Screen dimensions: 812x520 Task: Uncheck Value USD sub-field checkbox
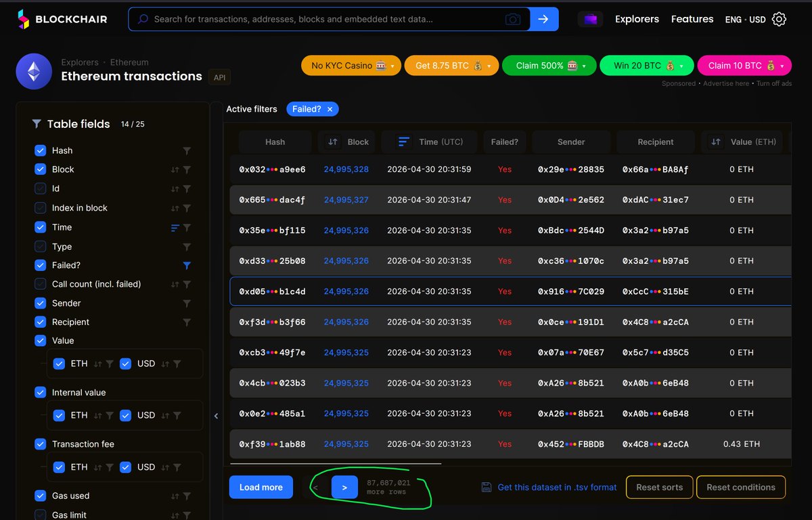click(x=126, y=364)
